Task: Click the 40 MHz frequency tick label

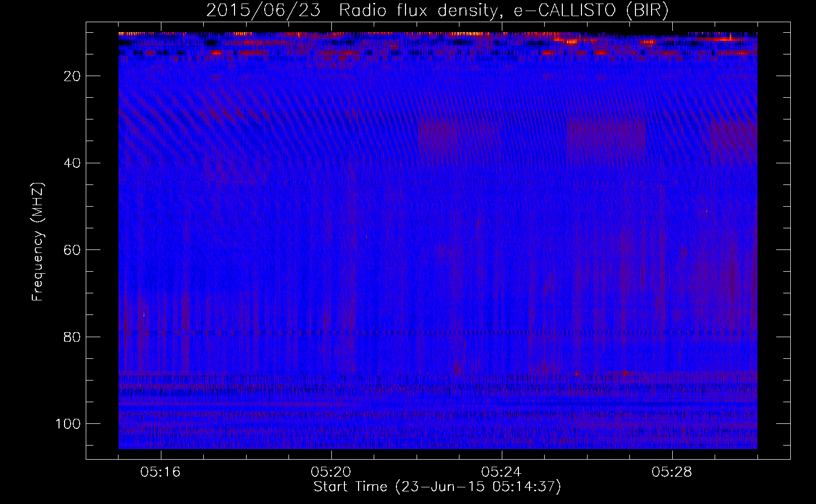Action: (73, 163)
